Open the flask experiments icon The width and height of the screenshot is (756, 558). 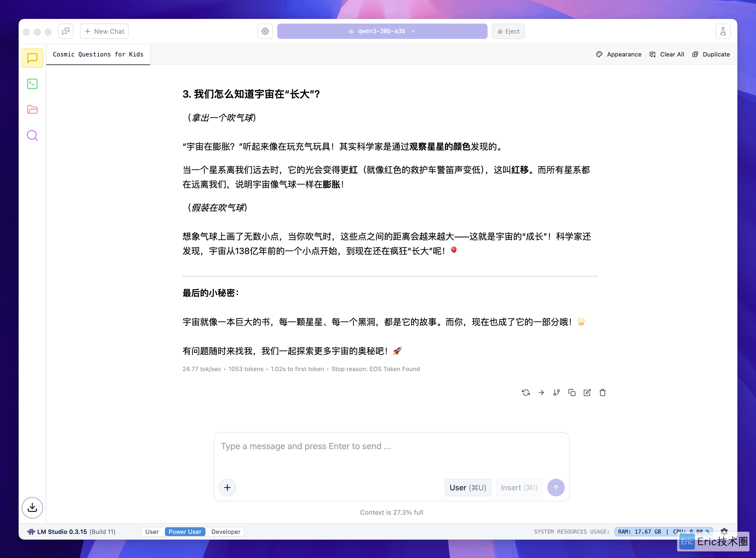pos(723,31)
